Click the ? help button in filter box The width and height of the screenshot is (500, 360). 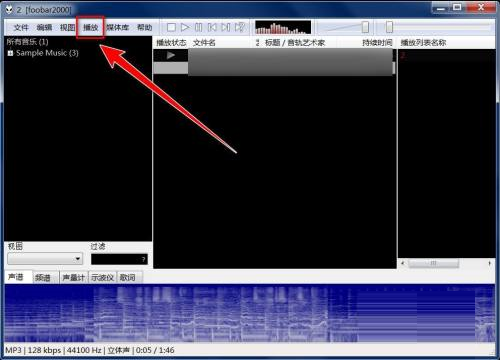click(x=143, y=259)
